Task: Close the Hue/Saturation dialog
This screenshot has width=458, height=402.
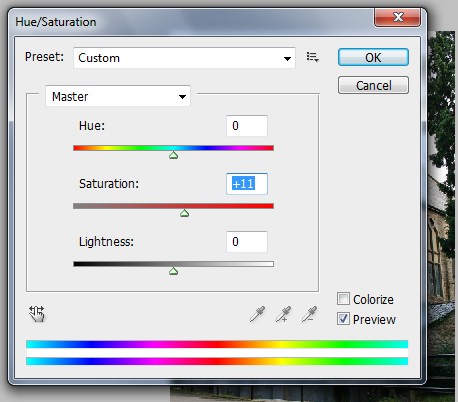Action: coord(397,17)
